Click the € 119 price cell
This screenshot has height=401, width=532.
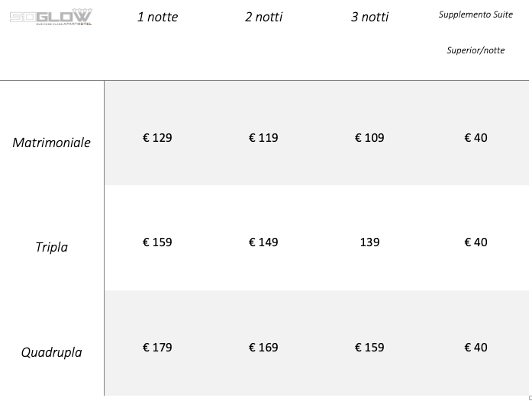click(x=263, y=138)
